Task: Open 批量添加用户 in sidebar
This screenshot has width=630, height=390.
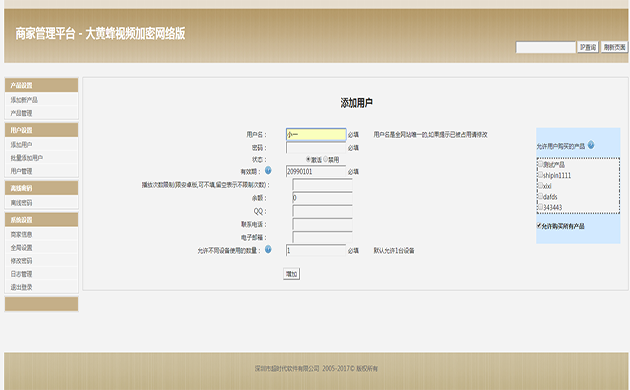Action: coord(27,158)
